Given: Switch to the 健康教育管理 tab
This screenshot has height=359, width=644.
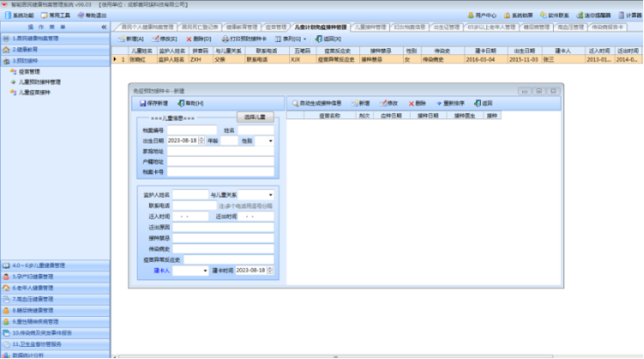Looking at the screenshot, I should 242,27.
